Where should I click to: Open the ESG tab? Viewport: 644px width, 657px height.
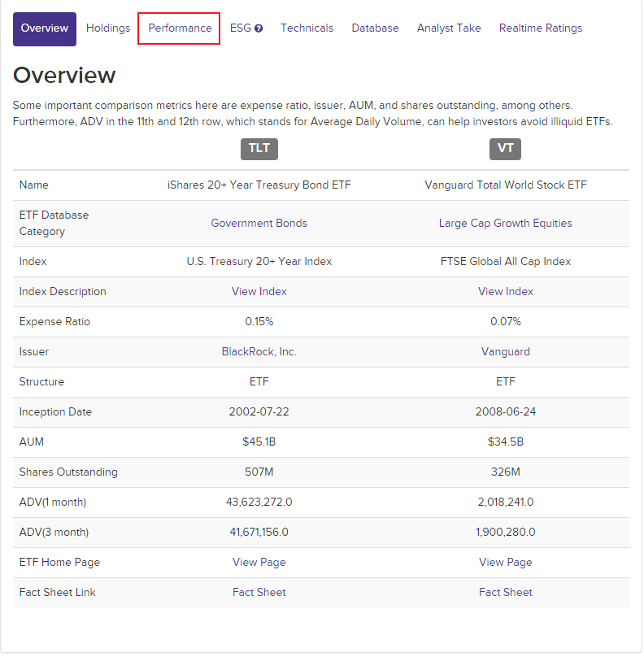(x=241, y=28)
